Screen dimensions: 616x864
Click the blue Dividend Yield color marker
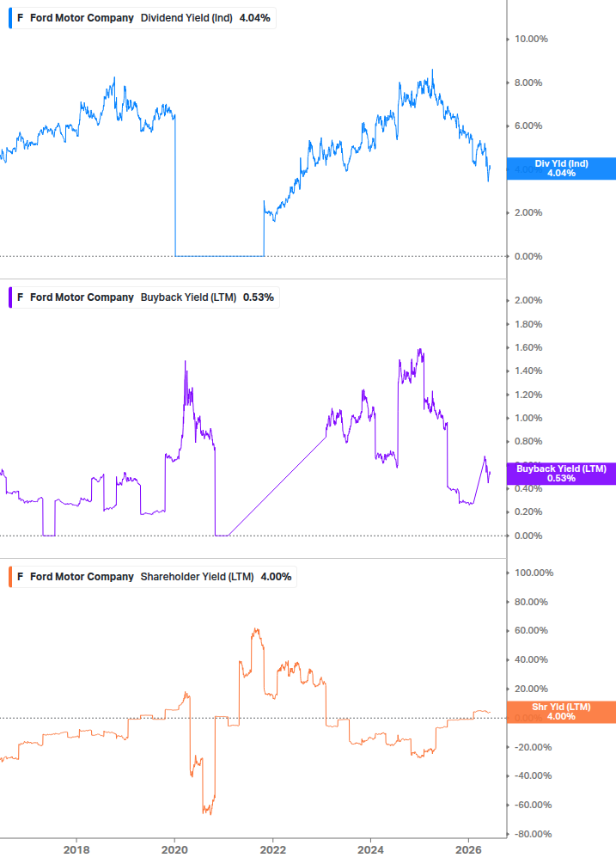pos(10,18)
